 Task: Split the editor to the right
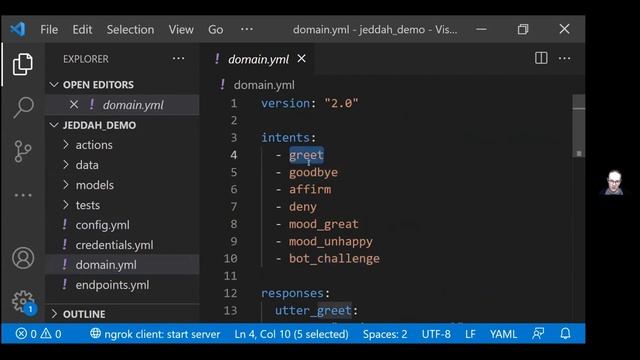541,58
